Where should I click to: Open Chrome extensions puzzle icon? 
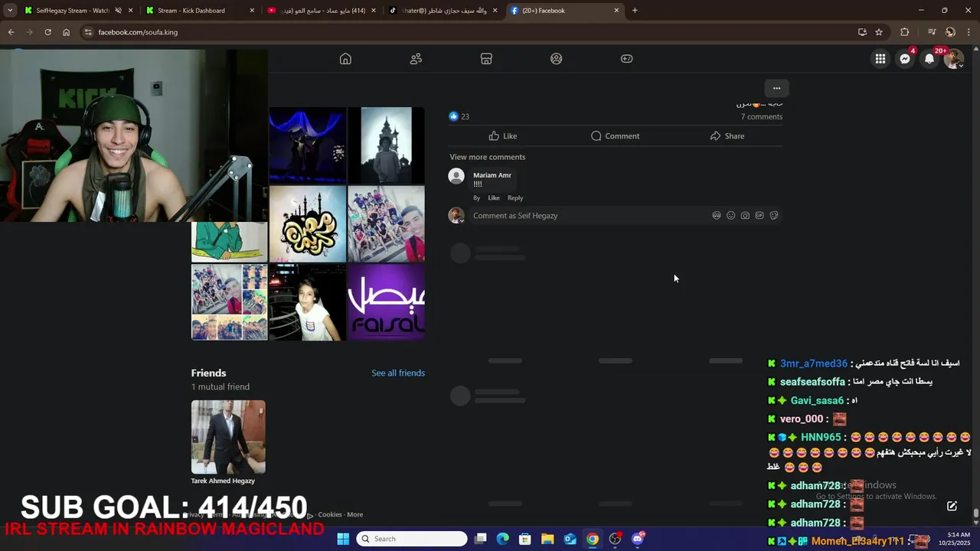click(x=905, y=32)
